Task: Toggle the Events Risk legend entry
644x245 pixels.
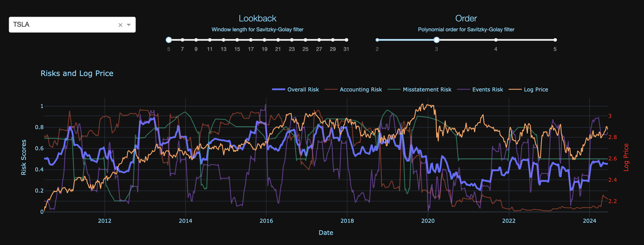Action: 487,89
